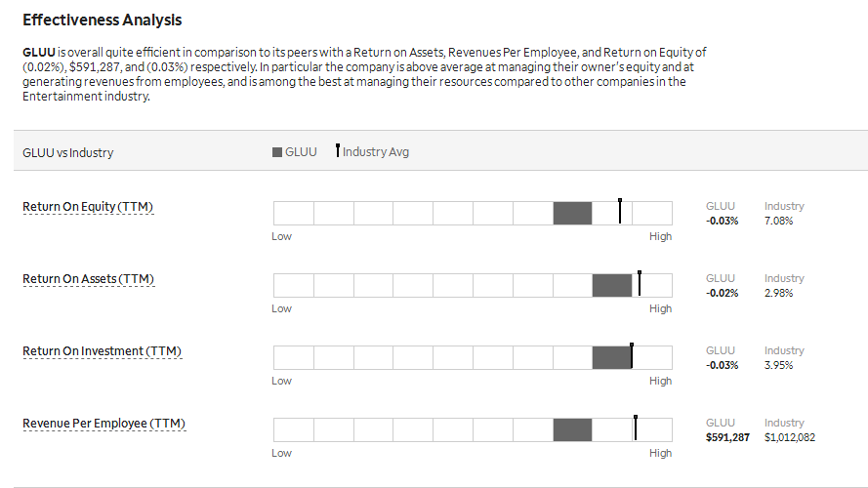
Task: Click the Industry $1,012,082 figure
Action: 789,437
